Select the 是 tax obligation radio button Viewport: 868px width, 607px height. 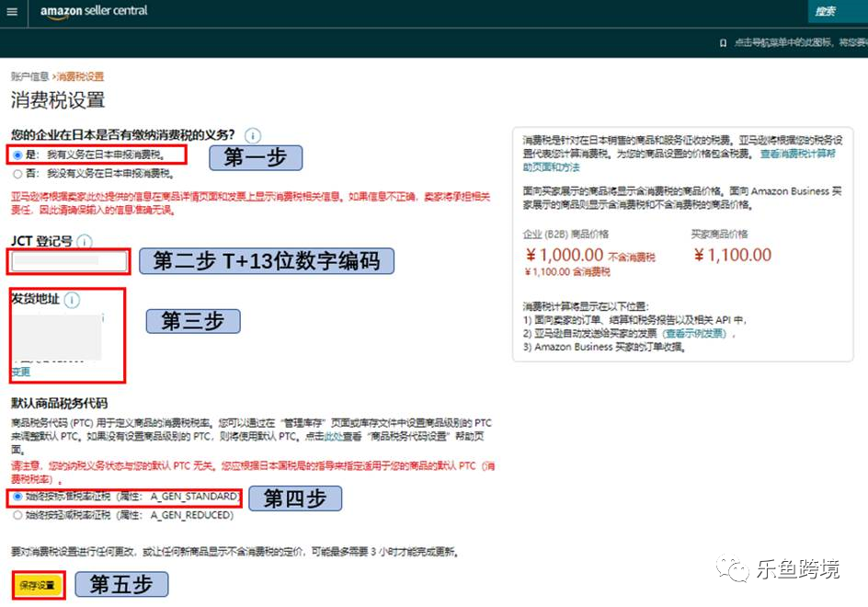[17, 154]
